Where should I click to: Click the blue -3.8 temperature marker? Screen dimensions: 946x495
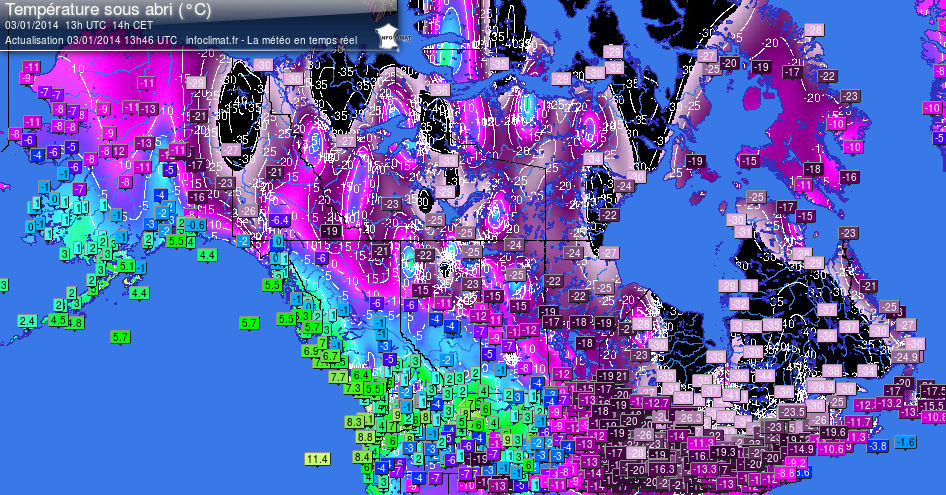pos(878,445)
